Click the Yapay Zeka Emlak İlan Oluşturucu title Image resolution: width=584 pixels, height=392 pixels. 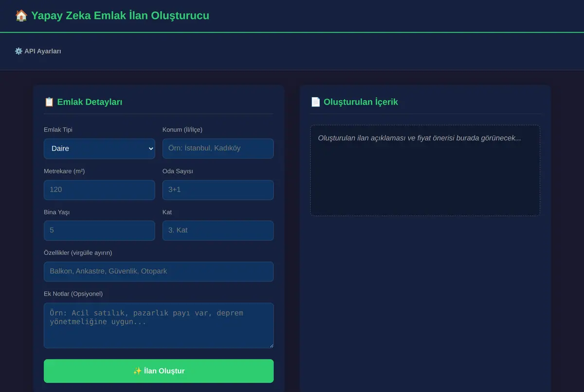pos(120,16)
